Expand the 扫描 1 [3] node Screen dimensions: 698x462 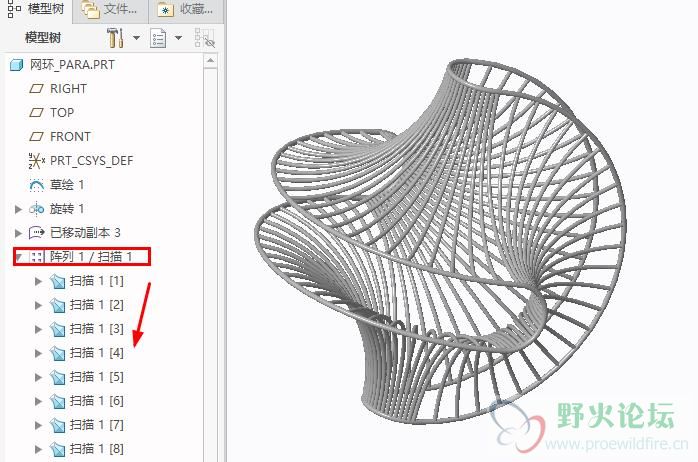[38, 329]
